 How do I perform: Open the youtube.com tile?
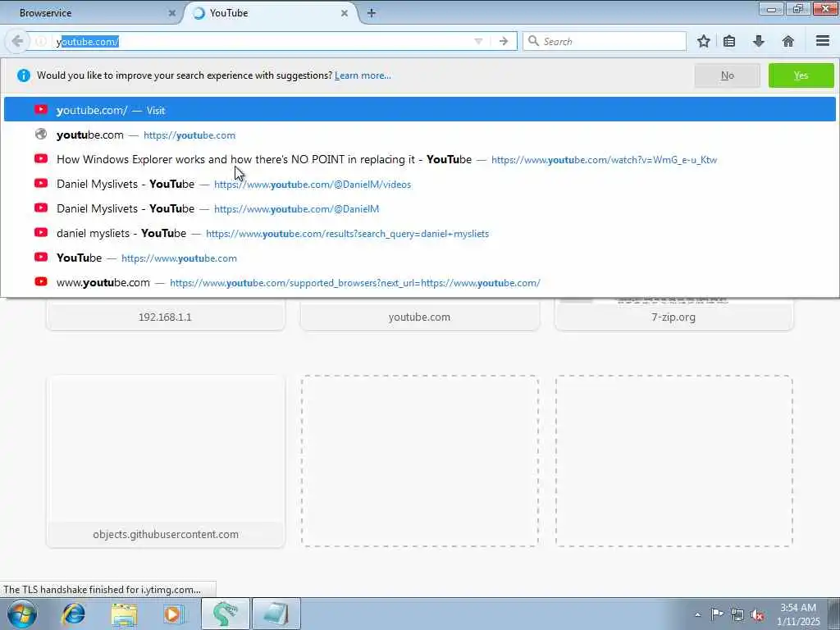419,316
